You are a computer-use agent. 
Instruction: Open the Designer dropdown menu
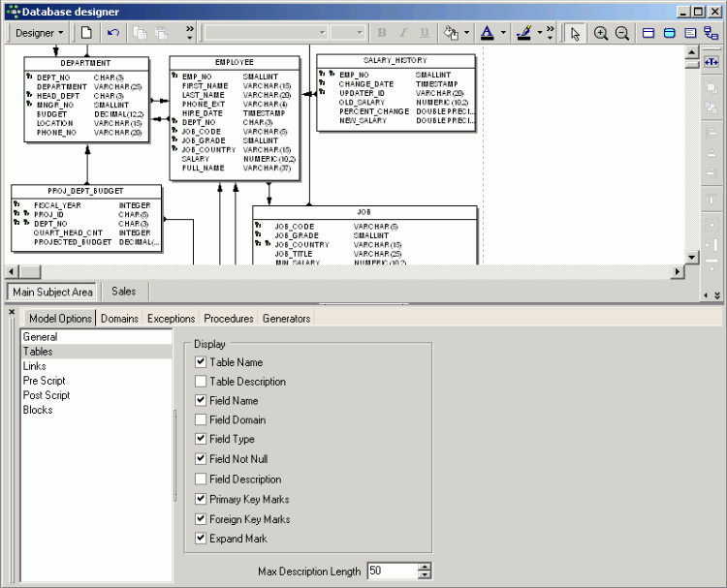click(x=39, y=33)
